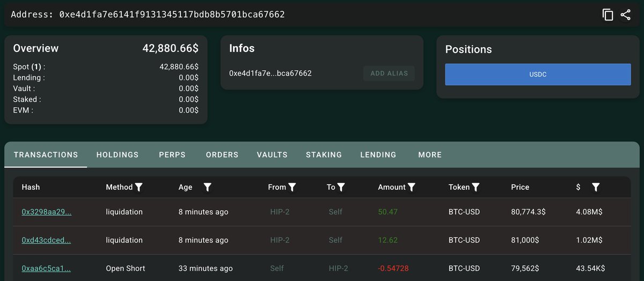Switch to the Holdings tab
Screen dimensions: 644x281
pyautogui.click(x=118, y=154)
